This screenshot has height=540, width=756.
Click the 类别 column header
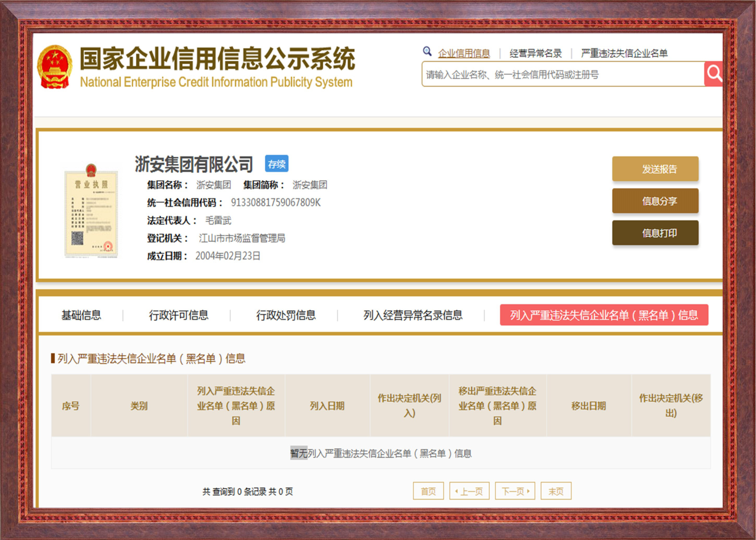coord(139,406)
